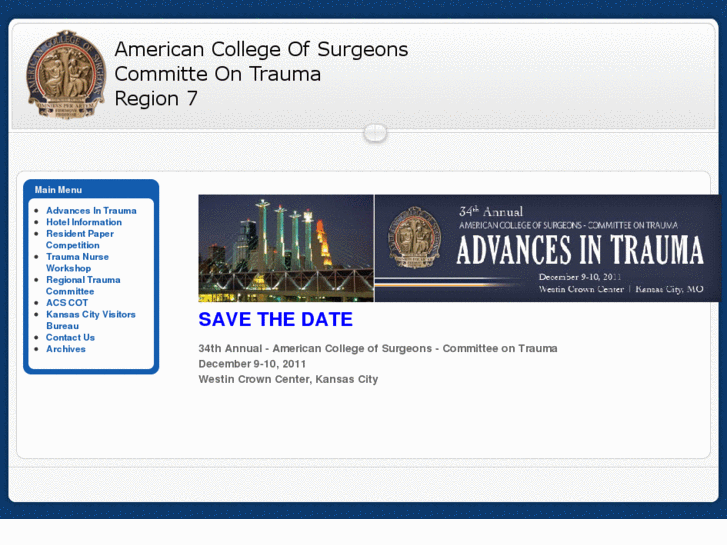Click the Kansas City skyline photo
This screenshot has height=545, width=727.
point(286,248)
